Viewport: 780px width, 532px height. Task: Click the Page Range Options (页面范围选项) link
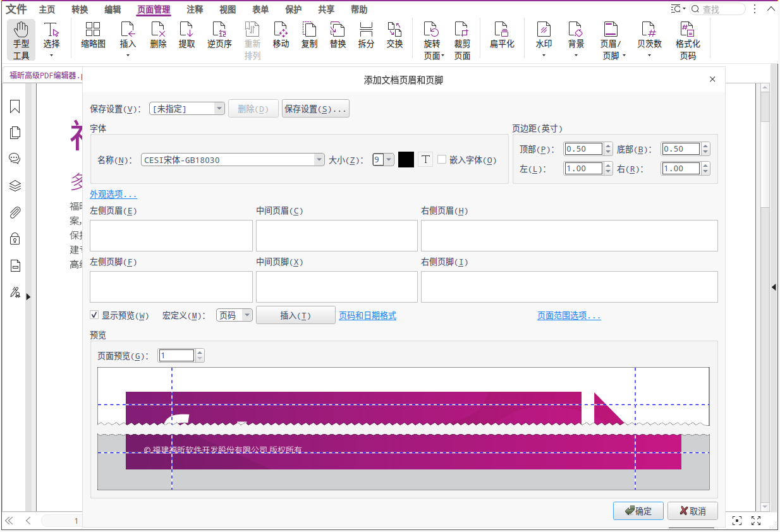[569, 316]
